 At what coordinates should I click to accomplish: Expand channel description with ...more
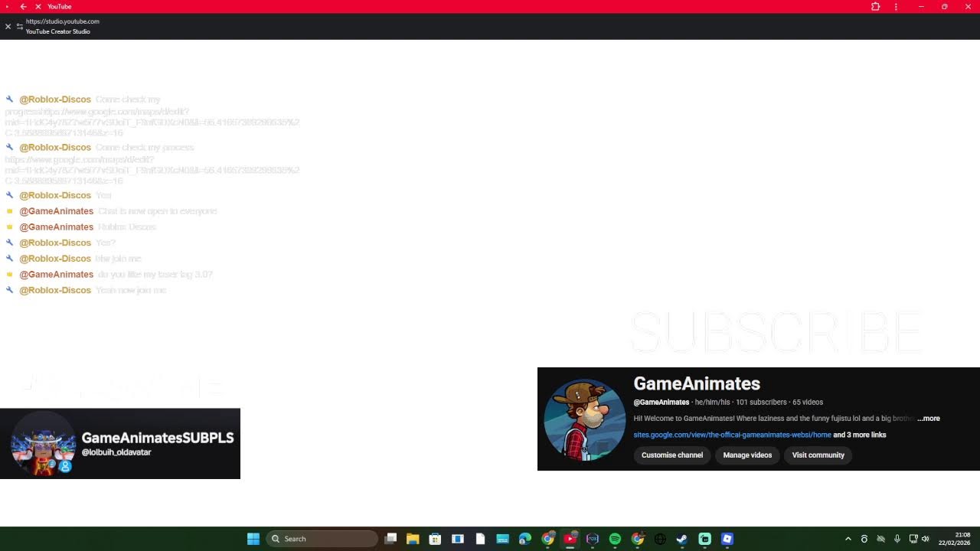point(929,419)
